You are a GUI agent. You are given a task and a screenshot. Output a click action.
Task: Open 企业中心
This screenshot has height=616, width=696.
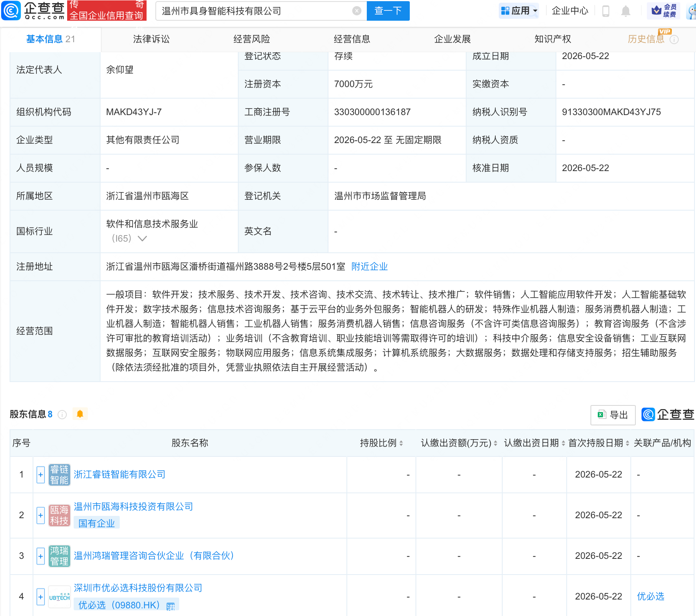point(570,11)
